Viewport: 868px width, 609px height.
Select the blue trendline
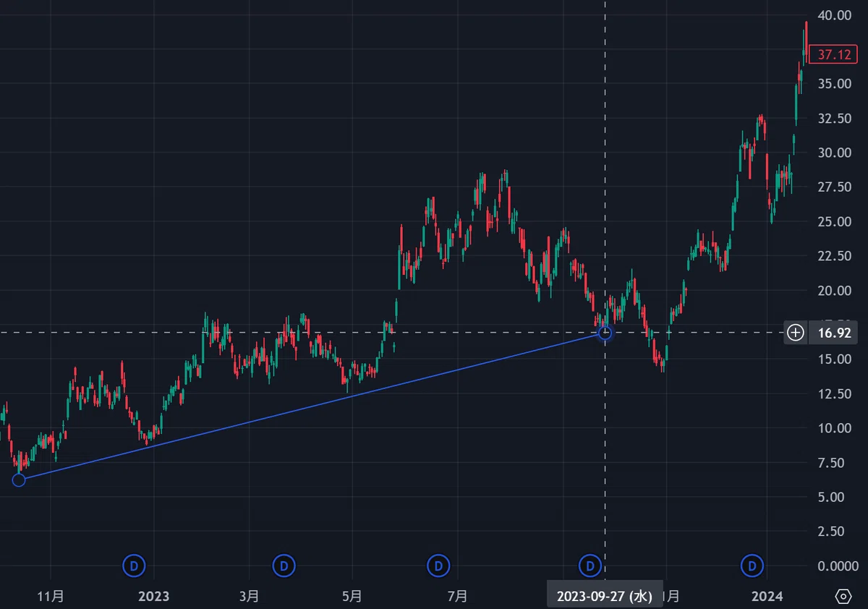[311, 406]
